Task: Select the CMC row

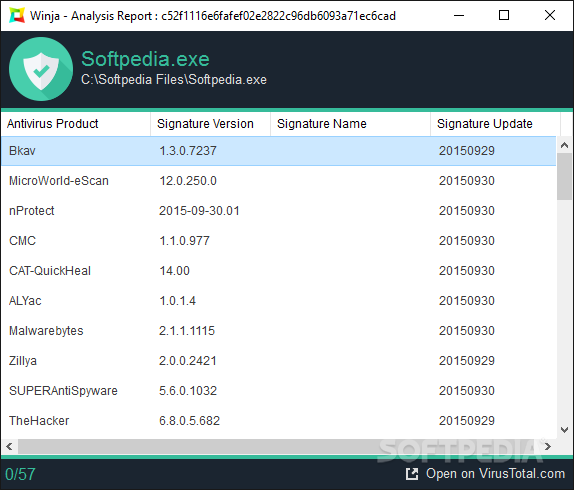Action: point(278,241)
